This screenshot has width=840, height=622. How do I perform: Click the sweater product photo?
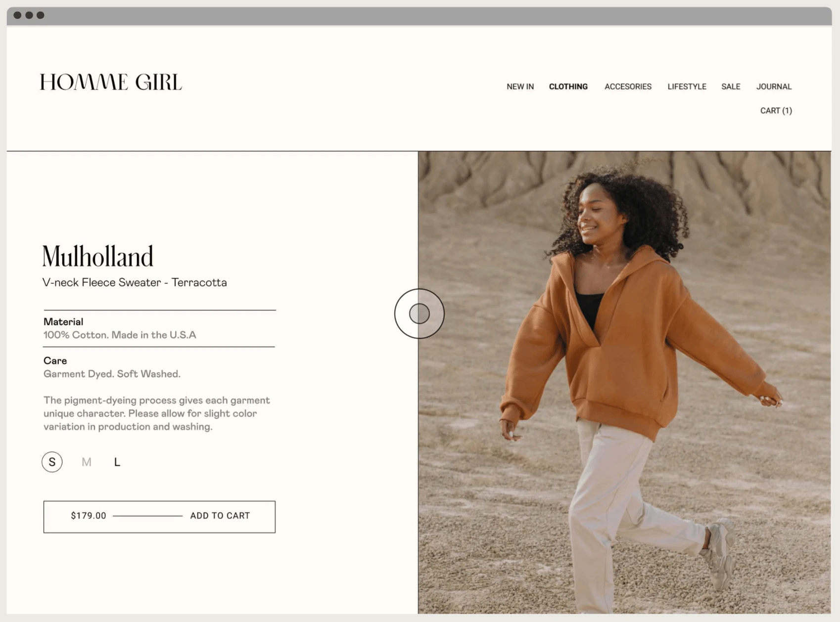pos(624,382)
